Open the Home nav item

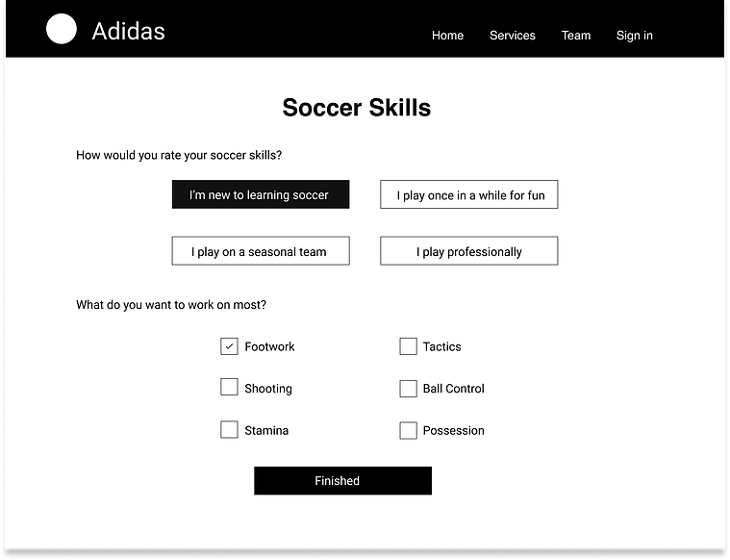pyautogui.click(x=447, y=36)
